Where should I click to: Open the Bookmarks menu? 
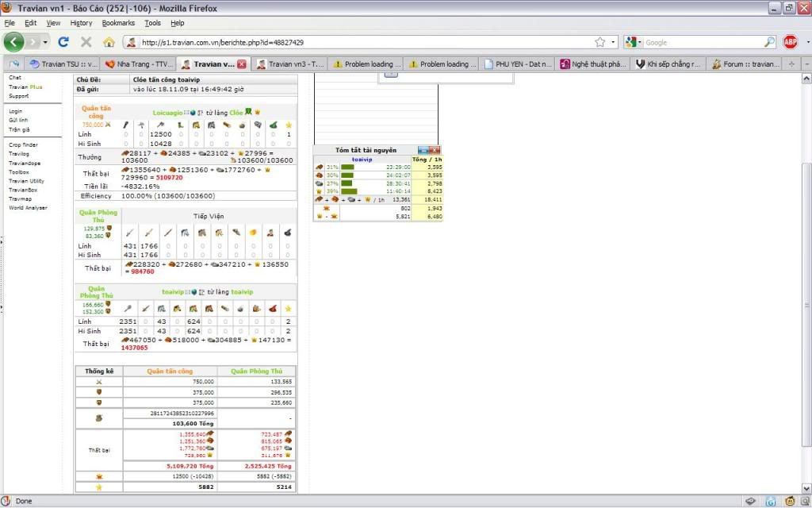click(118, 23)
